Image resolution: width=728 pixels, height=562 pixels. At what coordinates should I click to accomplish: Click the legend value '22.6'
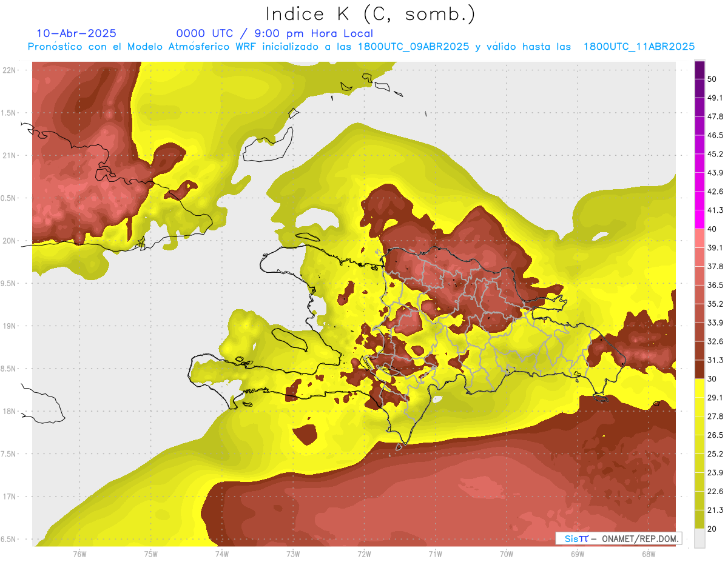coord(715,492)
